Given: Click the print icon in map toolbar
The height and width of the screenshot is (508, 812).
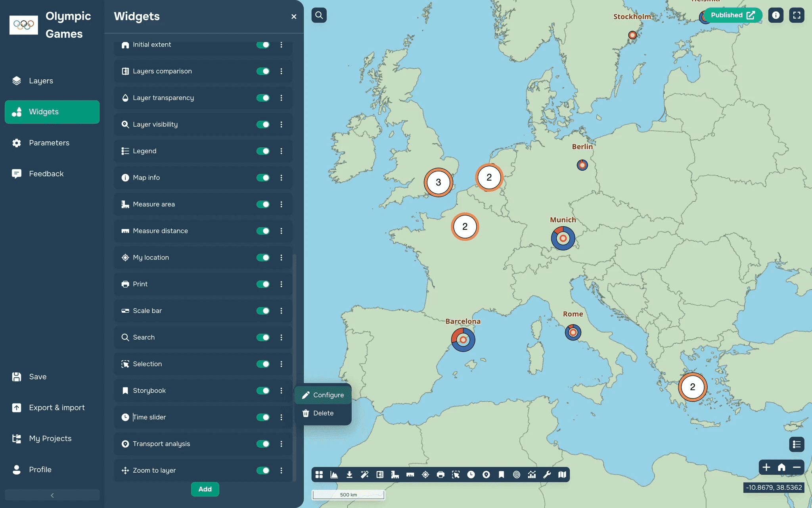Looking at the screenshot, I should pyautogui.click(x=440, y=475).
